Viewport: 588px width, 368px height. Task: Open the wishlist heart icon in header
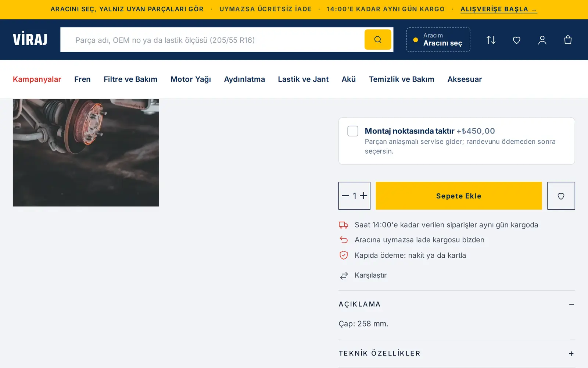(x=517, y=40)
